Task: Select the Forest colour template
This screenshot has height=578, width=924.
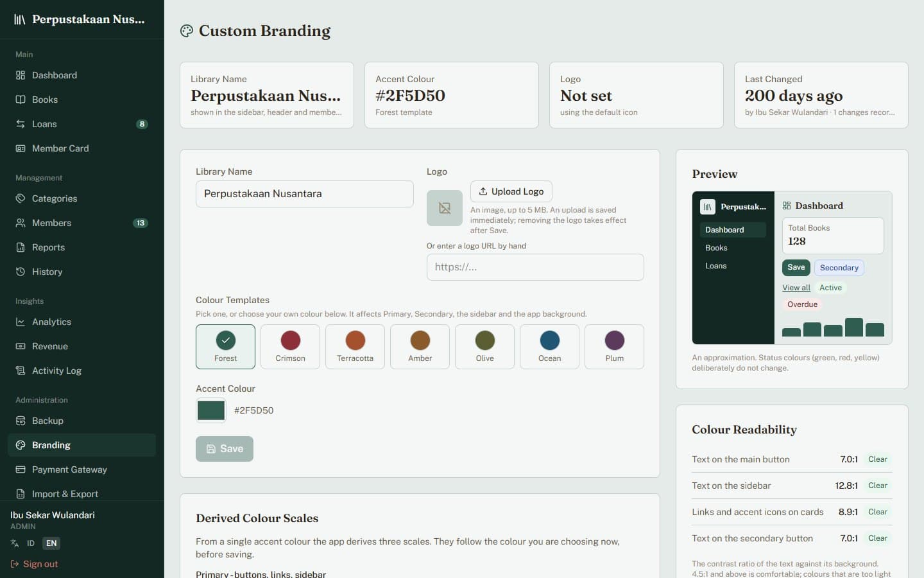Action: point(225,347)
